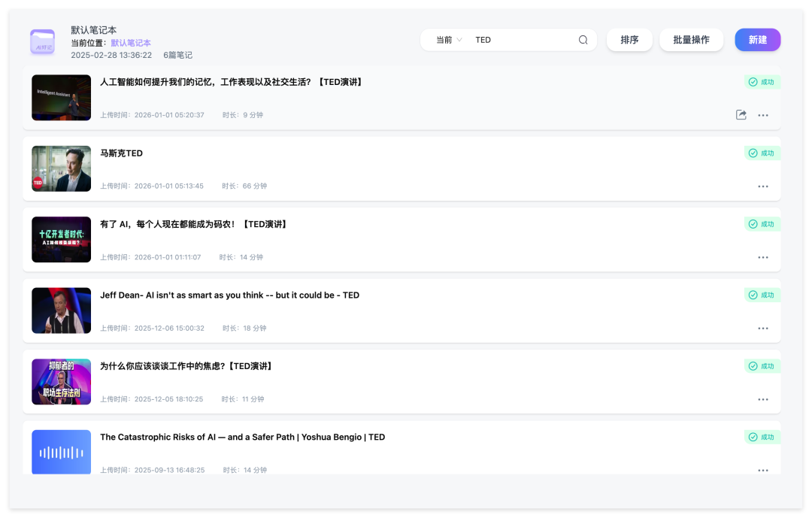
Task: Click 成功 status badge on Jeff Dean row
Action: click(762, 295)
